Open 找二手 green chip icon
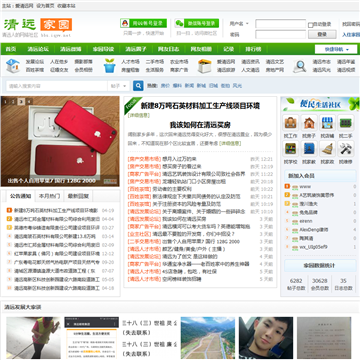360x360 pixels. 346,123
